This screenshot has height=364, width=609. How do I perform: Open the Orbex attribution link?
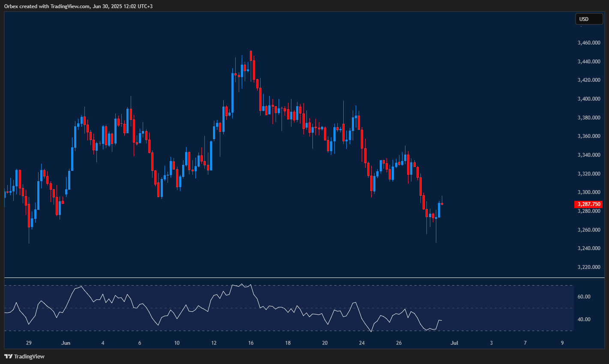pyautogui.click(x=11, y=6)
